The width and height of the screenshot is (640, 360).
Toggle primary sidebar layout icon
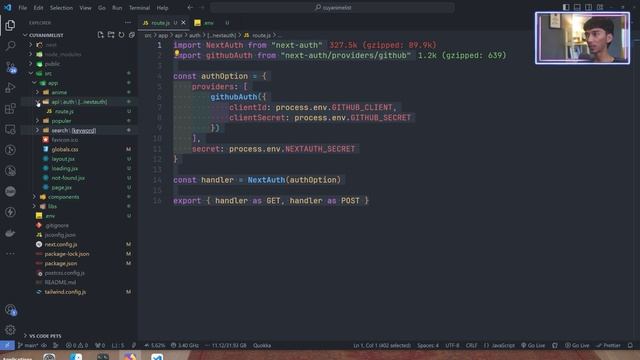coord(566,7)
